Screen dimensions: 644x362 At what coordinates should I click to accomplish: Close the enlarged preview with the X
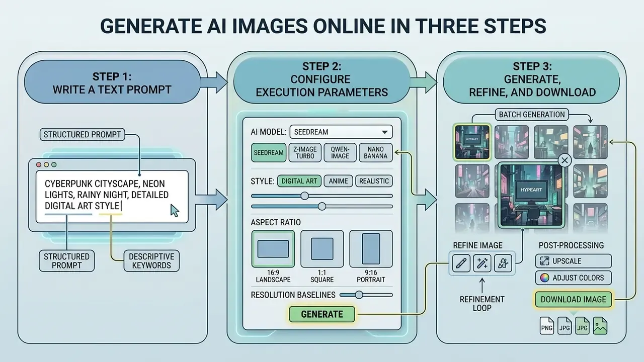[565, 160]
